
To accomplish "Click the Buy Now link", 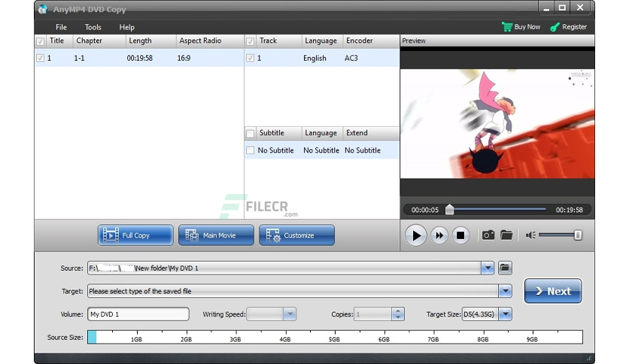I will tap(527, 27).
